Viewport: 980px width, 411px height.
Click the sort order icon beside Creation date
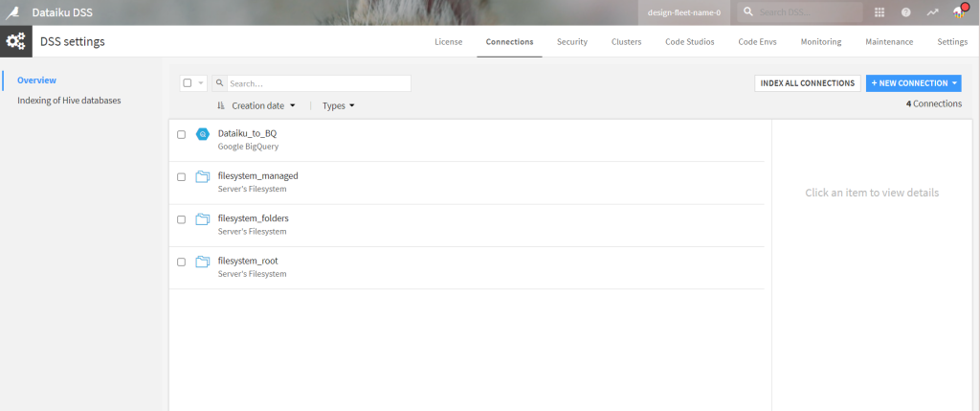click(221, 105)
